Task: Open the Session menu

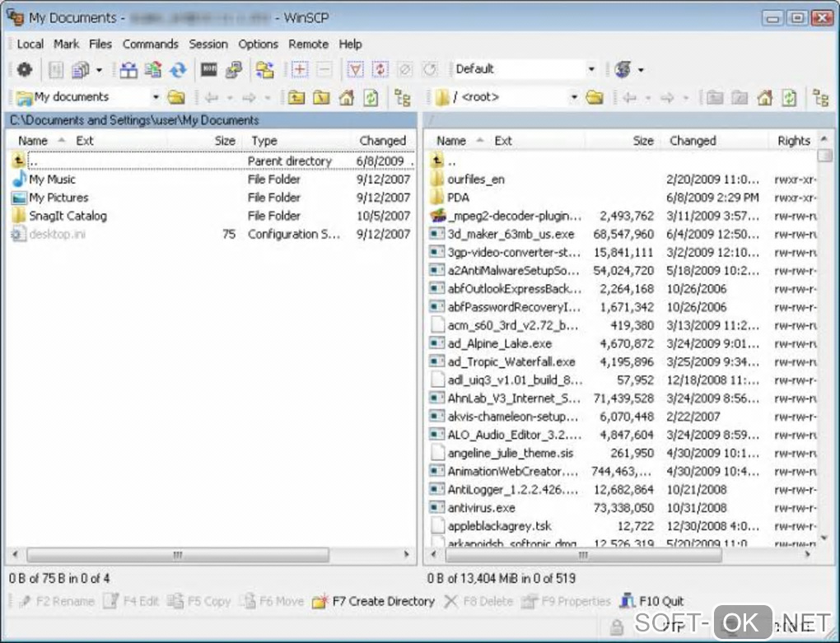Action: [x=208, y=44]
